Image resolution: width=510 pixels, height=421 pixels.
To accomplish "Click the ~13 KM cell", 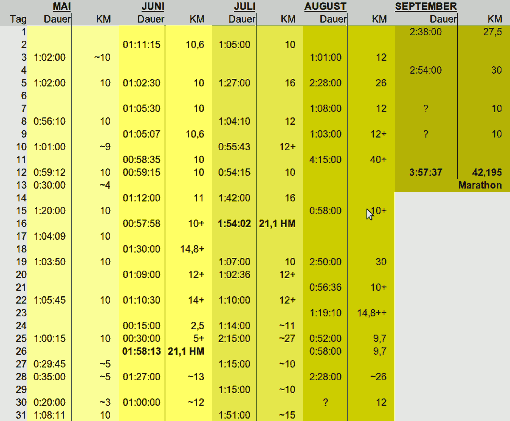I will tap(196, 377).
